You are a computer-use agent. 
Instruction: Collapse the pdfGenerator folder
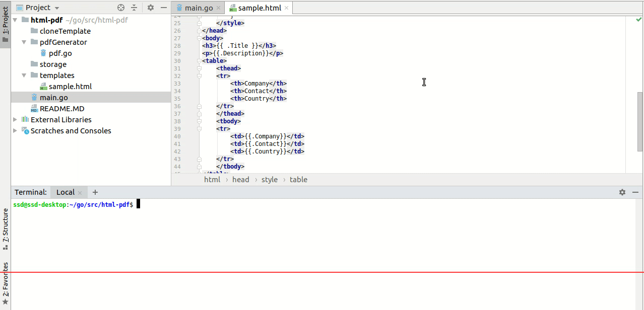tap(24, 42)
